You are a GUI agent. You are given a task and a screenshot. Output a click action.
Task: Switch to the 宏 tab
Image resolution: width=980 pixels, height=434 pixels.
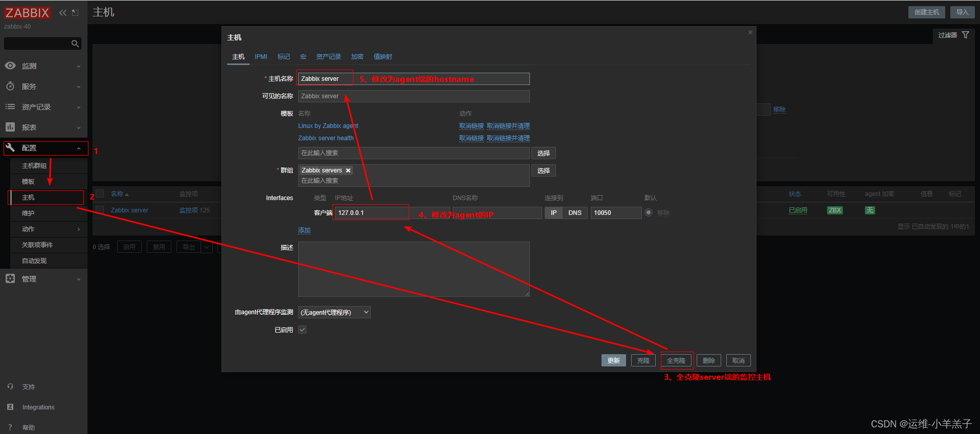click(303, 57)
